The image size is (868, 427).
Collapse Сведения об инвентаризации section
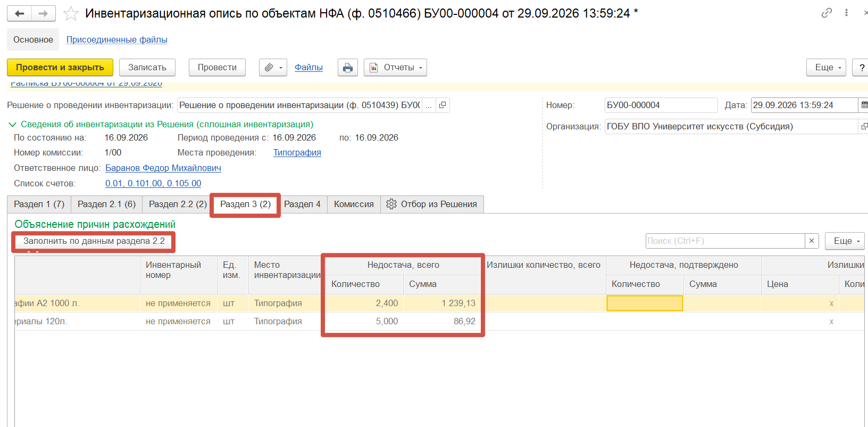pos(13,125)
